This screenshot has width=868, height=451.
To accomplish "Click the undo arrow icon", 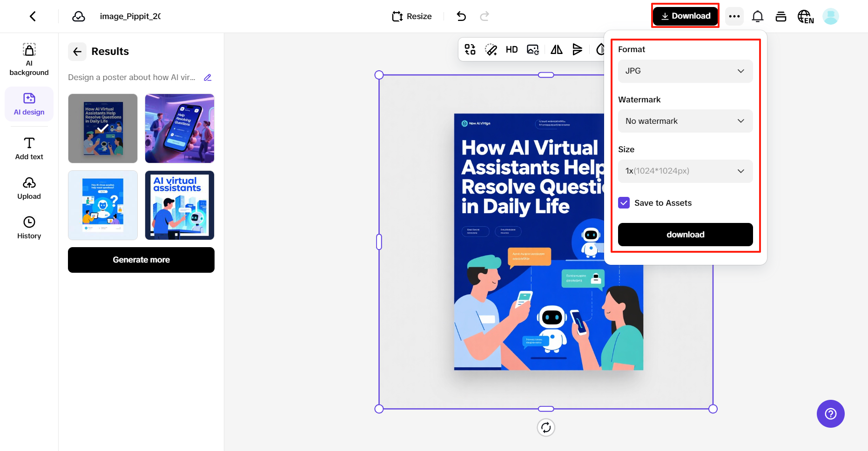I will coord(461,16).
